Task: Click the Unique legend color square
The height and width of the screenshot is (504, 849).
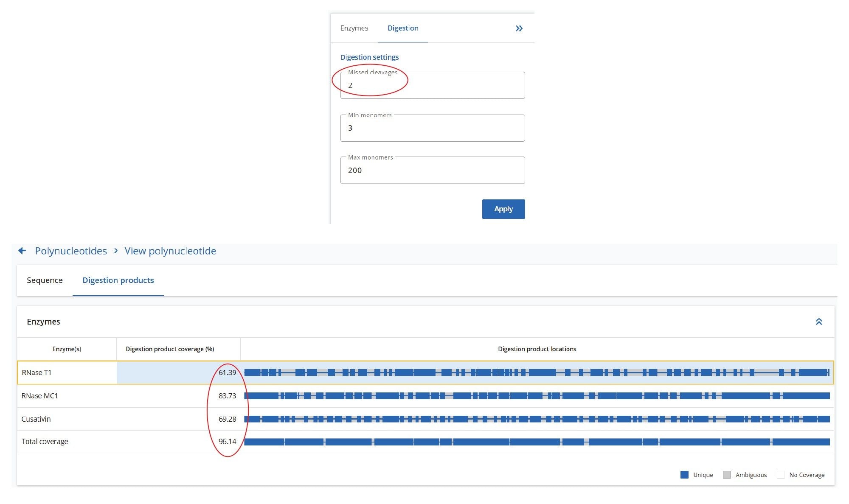Action: (685, 474)
